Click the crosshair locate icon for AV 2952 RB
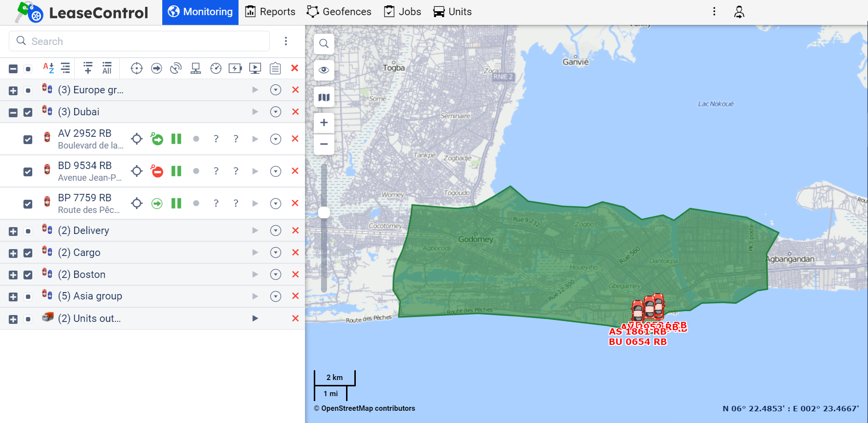The height and width of the screenshot is (423, 868). [137, 139]
